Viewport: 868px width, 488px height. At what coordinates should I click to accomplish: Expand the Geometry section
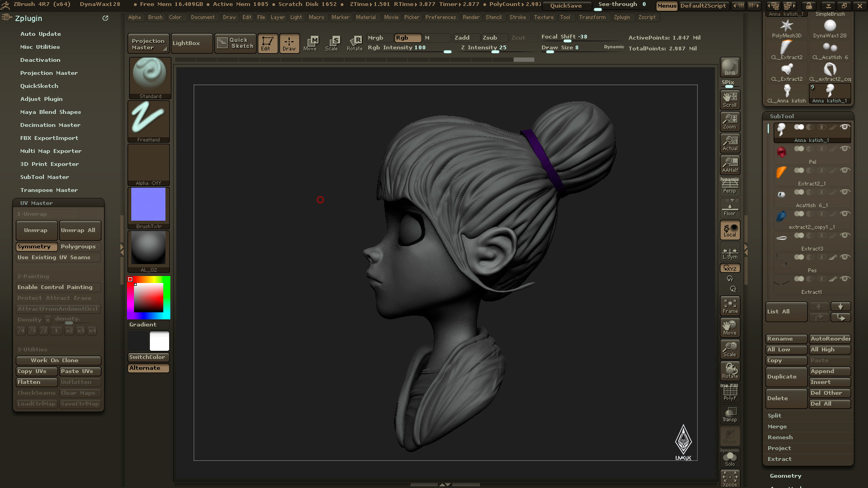tap(786, 476)
